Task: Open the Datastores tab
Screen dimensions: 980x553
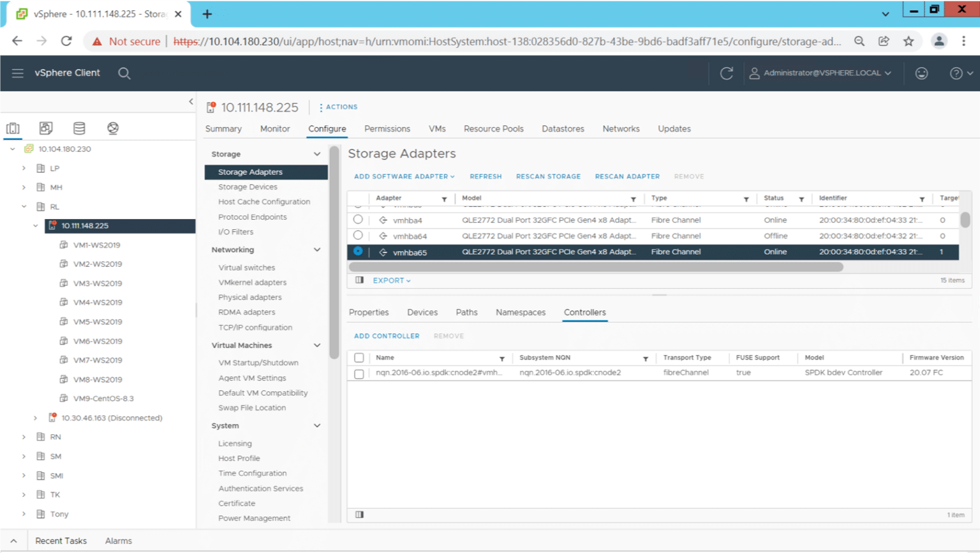Action: pyautogui.click(x=563, y=129)
